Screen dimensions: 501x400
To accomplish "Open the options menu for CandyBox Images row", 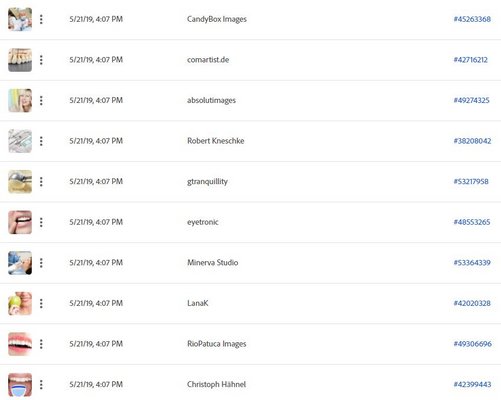I will pyautogui.click(x=41, y=19).
